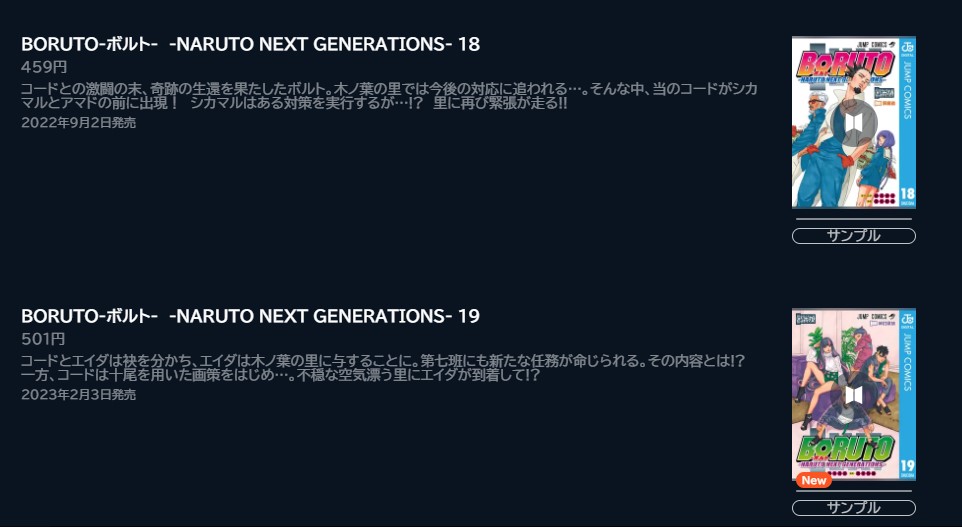Open the BORUTO NARUTO NEXT GENERATIONS 19 title
This screenshot has height=527, width=962.
coord(250,316)
